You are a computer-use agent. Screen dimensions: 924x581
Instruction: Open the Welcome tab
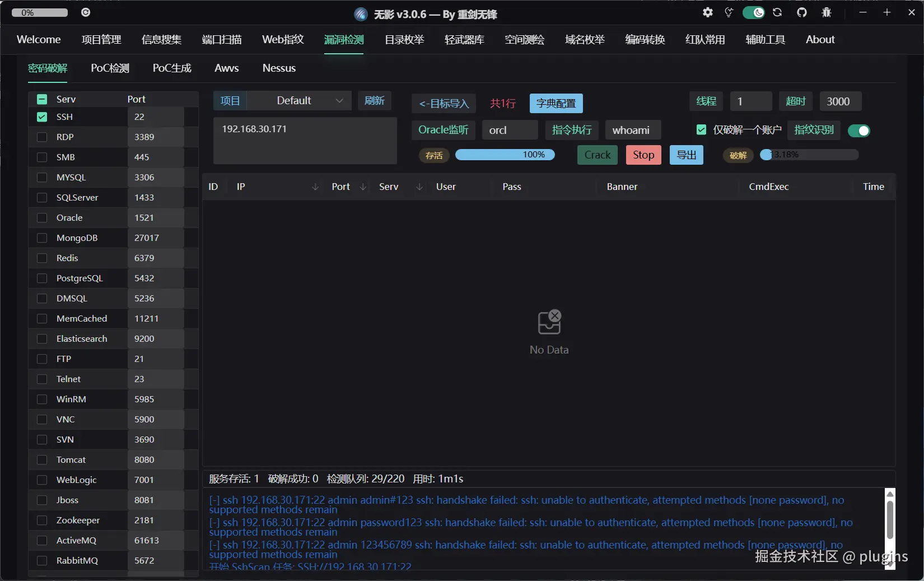pos(39,40)
